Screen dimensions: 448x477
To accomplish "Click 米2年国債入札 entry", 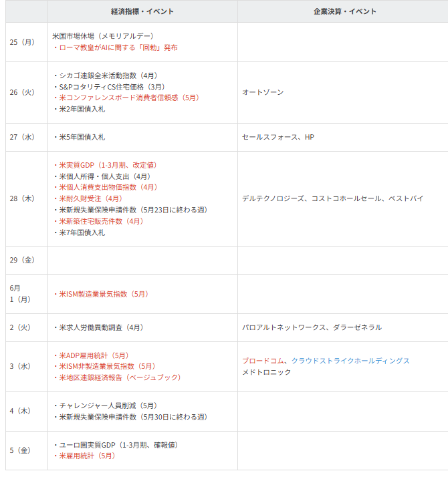I will [79, 109].
